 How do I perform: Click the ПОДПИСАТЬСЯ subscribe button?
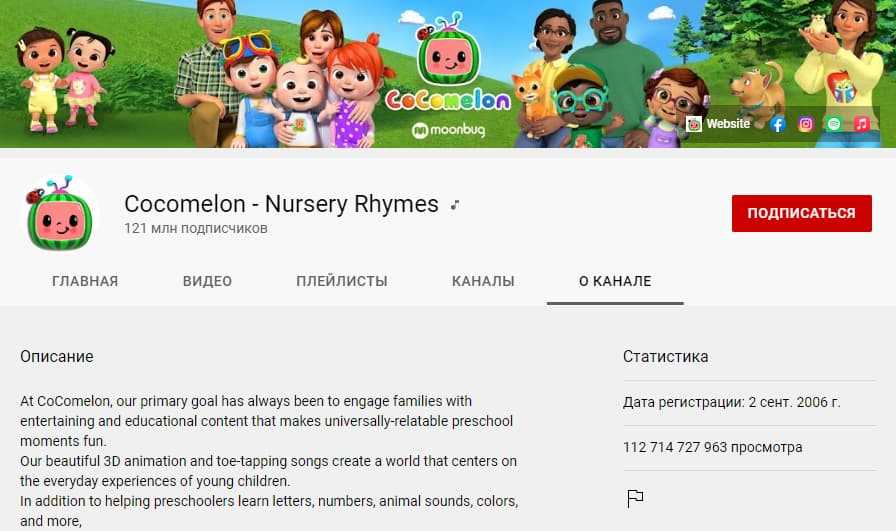click(802, 213)
